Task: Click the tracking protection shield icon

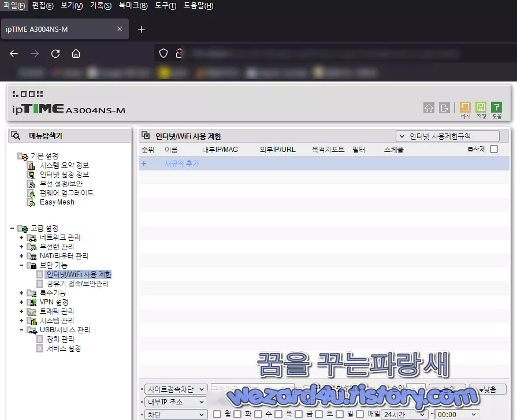Action: [x=163, y=53]
